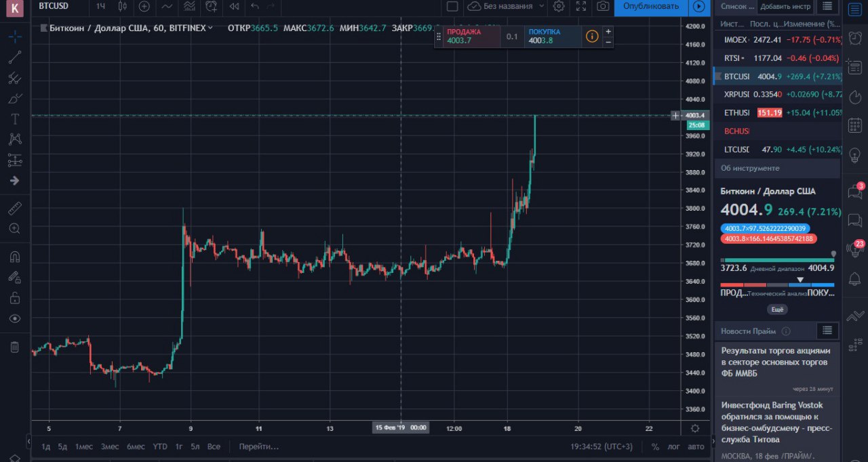868x462 pixels.
Task: Select the YTD date range
Action: [x=160, y=446]
